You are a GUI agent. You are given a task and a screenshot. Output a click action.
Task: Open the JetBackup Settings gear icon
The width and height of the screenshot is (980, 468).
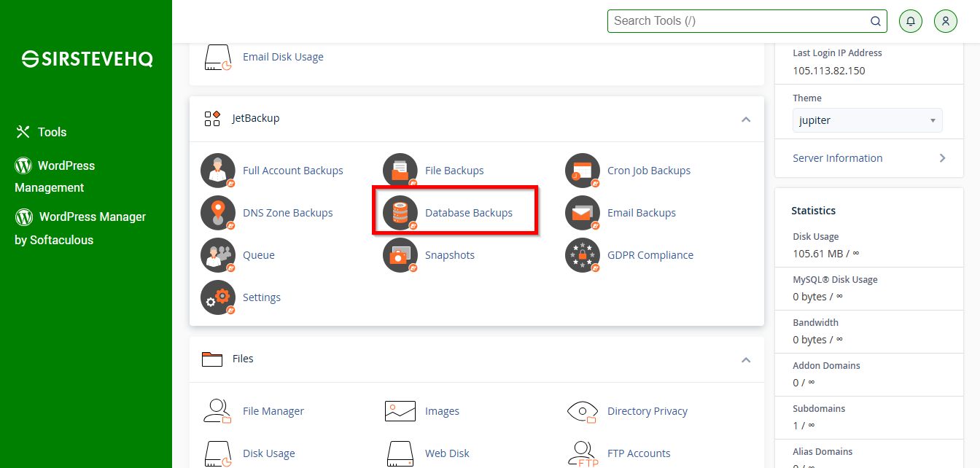pos(218,297)
